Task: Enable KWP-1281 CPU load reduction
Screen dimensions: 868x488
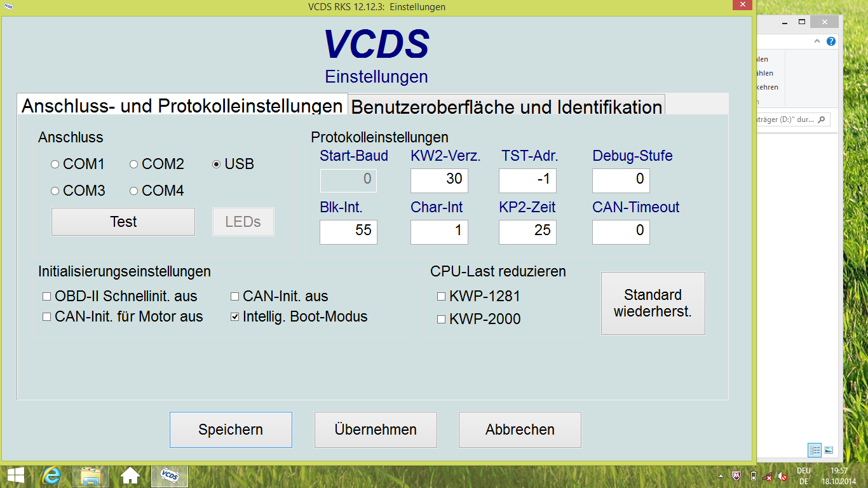Action: [x=479, y=296]
